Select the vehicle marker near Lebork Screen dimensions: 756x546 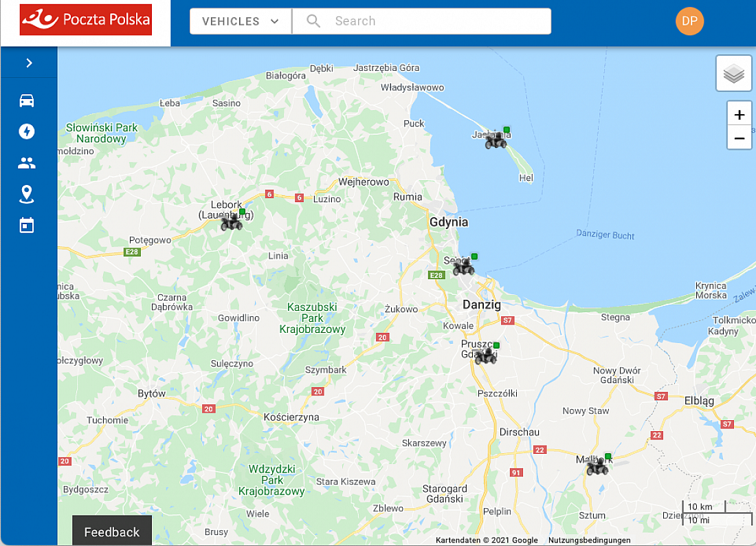pos(232,222)
